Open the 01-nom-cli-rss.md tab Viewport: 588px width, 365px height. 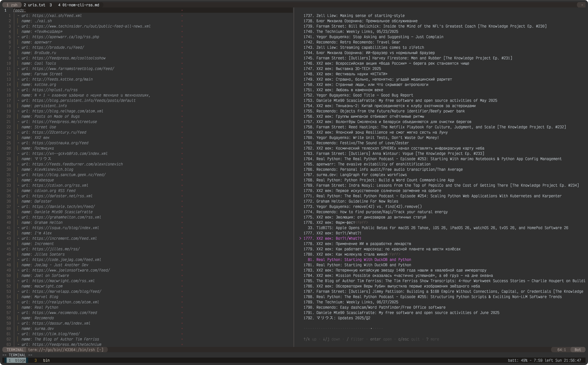[x=79, y=5]
